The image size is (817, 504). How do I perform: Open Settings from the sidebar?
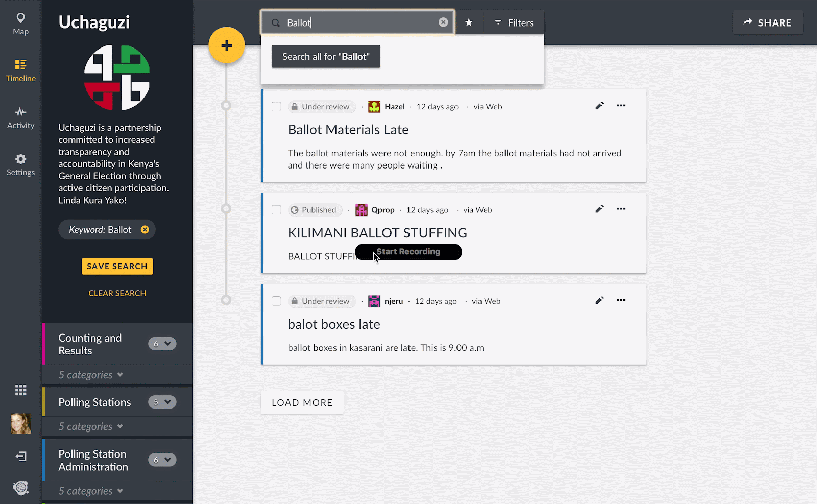(20, 165)
